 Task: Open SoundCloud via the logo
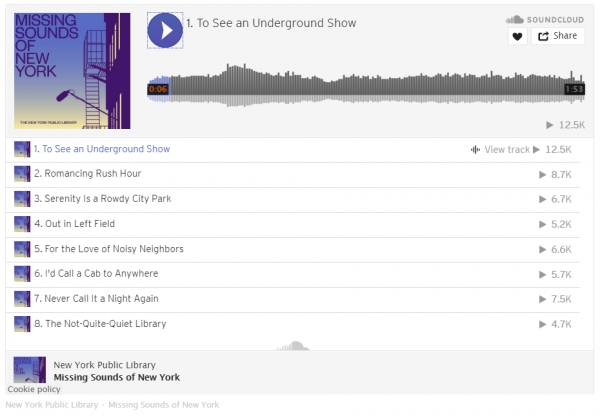(545, 20)
